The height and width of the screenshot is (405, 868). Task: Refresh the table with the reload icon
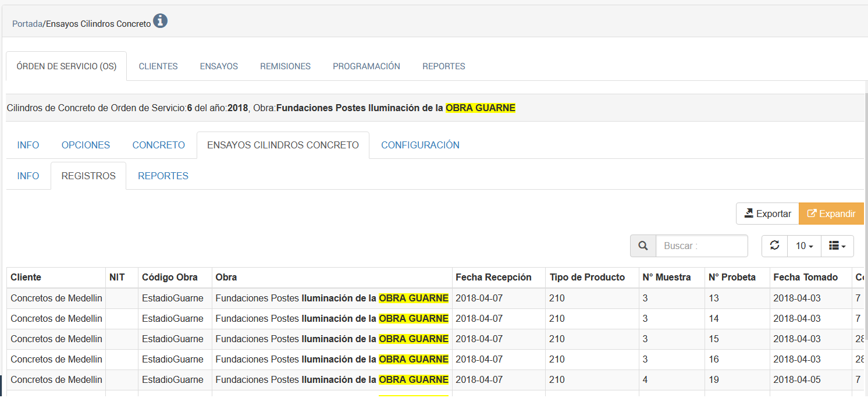click(x=774, y=246)
